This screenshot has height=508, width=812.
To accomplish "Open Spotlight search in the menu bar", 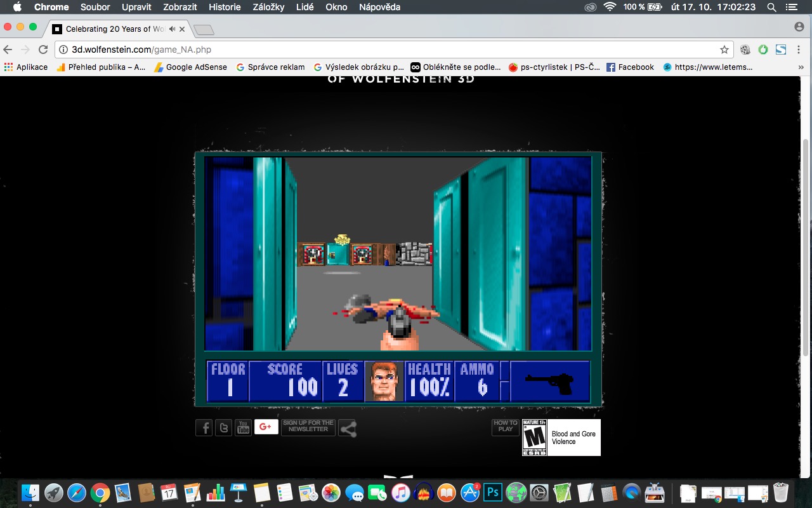I will tap(771, 7).
